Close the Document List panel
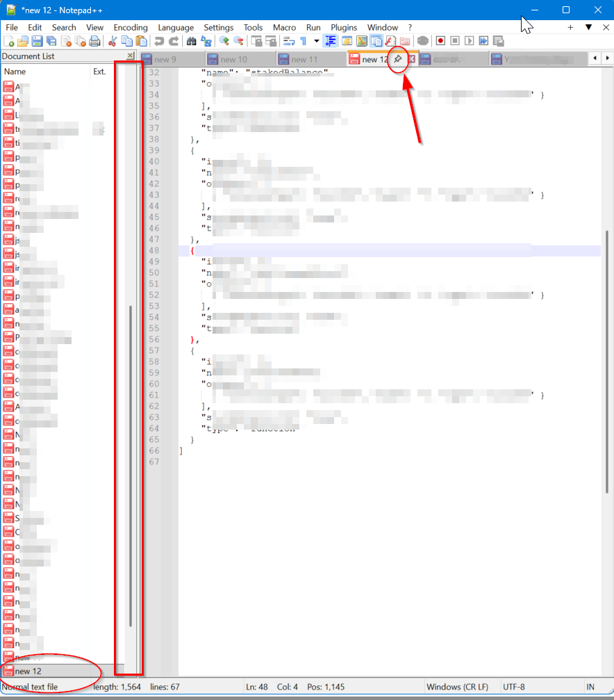Viewport: 614px width, 700px height. 128,56
